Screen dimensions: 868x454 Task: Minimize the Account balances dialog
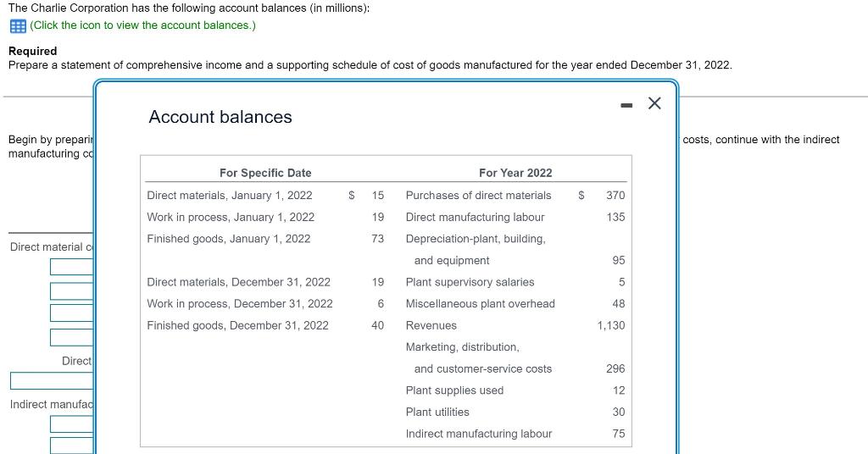(626, 104)
